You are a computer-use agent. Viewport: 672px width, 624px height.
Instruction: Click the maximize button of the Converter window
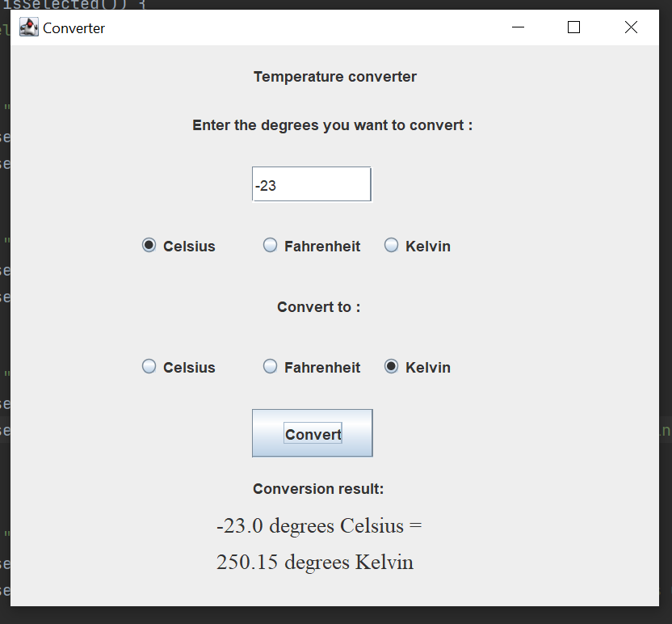pos(573,27)
